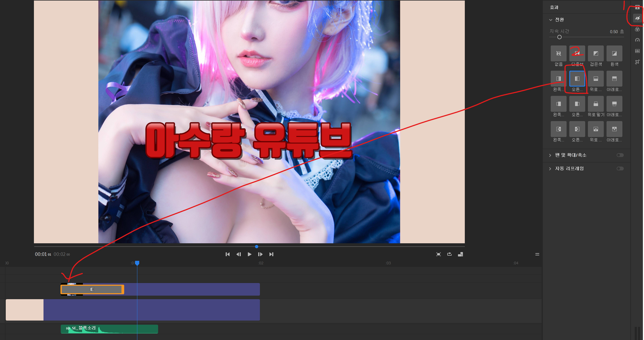Select the 없음 (none) transition
This screenshot has width=644, height=340.
click(558, 53)
